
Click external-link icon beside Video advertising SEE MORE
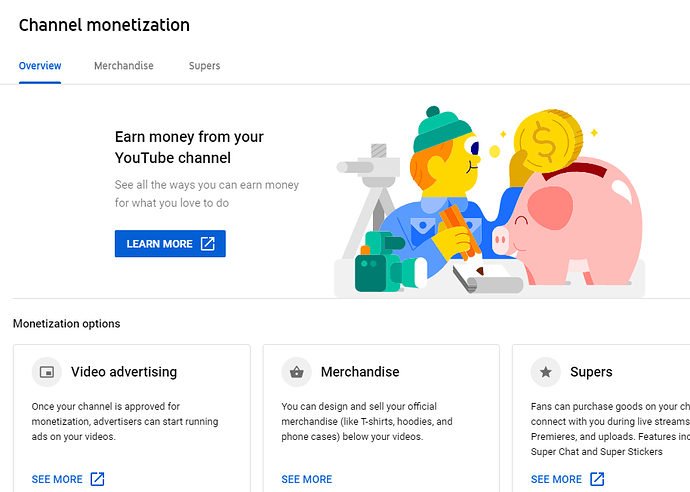coord(97,479)
